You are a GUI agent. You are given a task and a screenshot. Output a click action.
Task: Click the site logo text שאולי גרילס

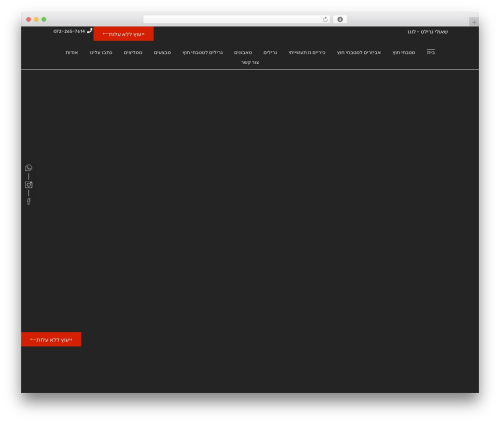click(x=428, y=32)
